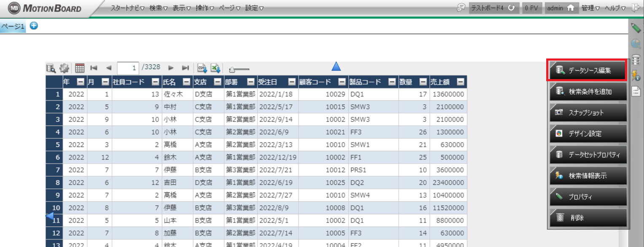Click the logout door icon

(636, 8)
